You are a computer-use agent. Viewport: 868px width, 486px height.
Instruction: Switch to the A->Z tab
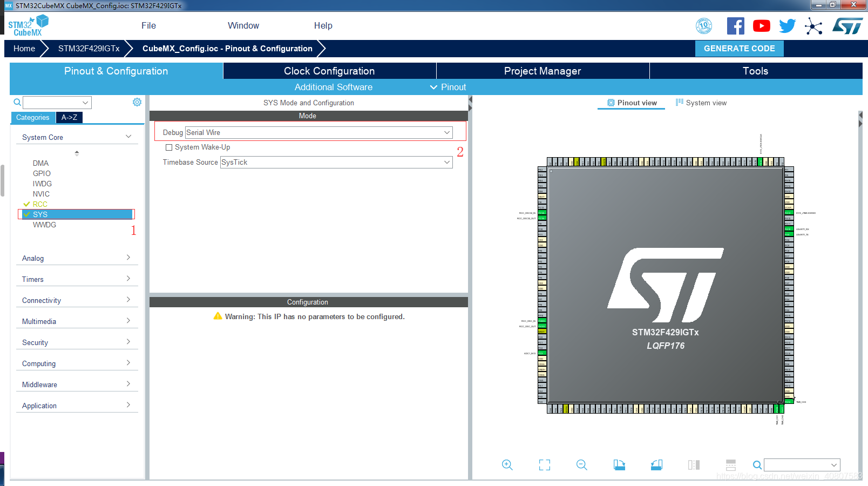[x=69, y=117]
